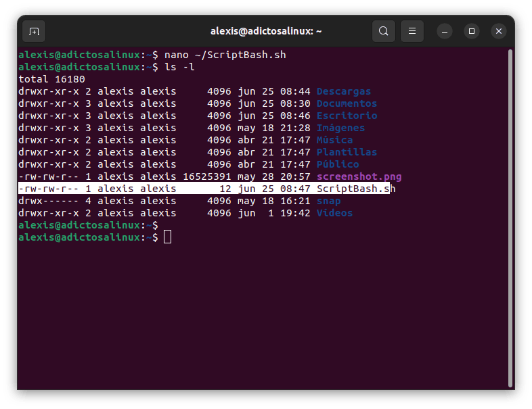Click the -rw-rw-r-- permissions of screenshot.png
532x409 pixels.
(49, 176)
